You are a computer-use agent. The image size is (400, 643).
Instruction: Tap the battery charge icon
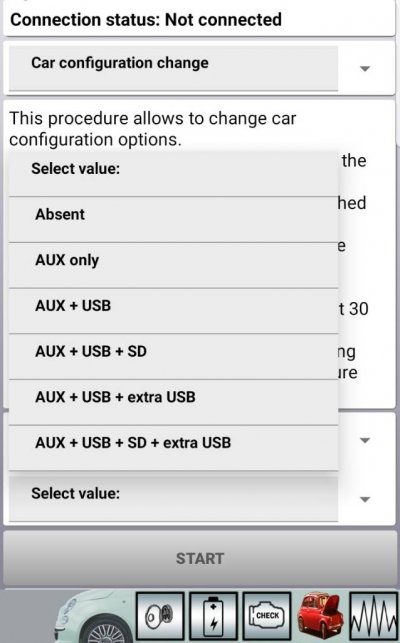tap(213, 616)
